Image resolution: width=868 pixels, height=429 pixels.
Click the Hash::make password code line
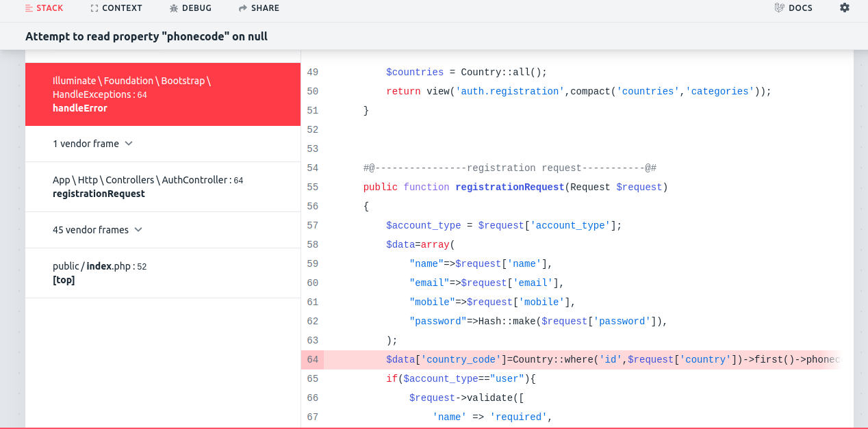click(538, 322)
